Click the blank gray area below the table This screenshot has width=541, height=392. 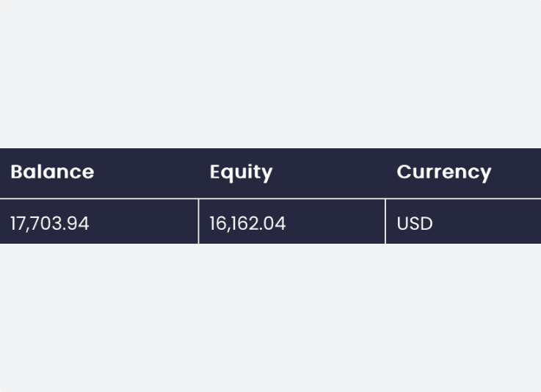point(270,317)
